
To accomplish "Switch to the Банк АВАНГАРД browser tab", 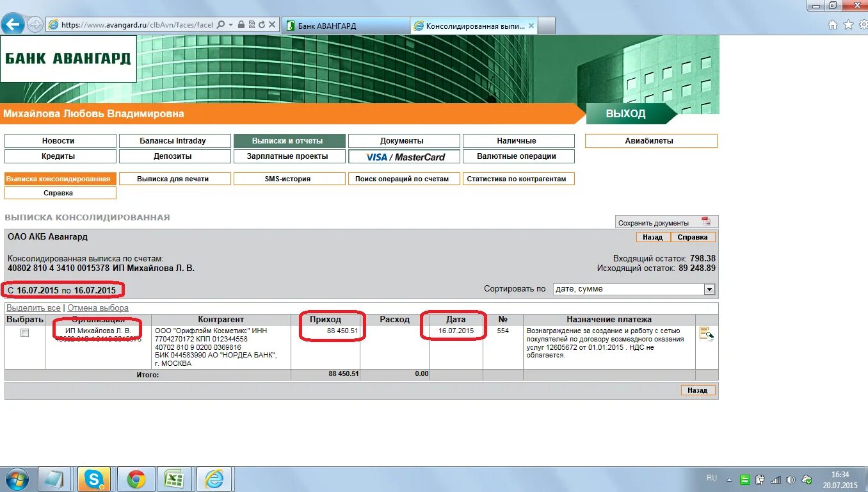I will 345,26.
